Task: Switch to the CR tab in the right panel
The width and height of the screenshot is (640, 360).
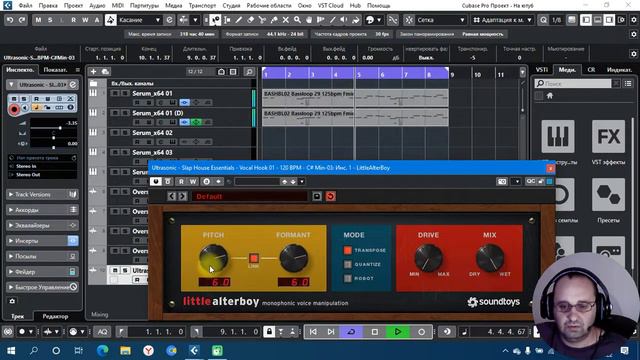Action: click(591, 70)
